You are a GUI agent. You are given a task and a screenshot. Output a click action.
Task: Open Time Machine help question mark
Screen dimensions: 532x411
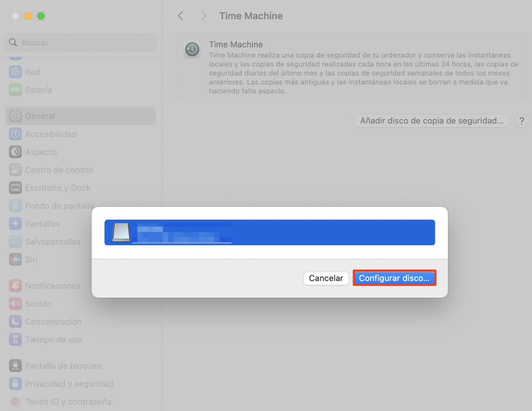[521, 121]
